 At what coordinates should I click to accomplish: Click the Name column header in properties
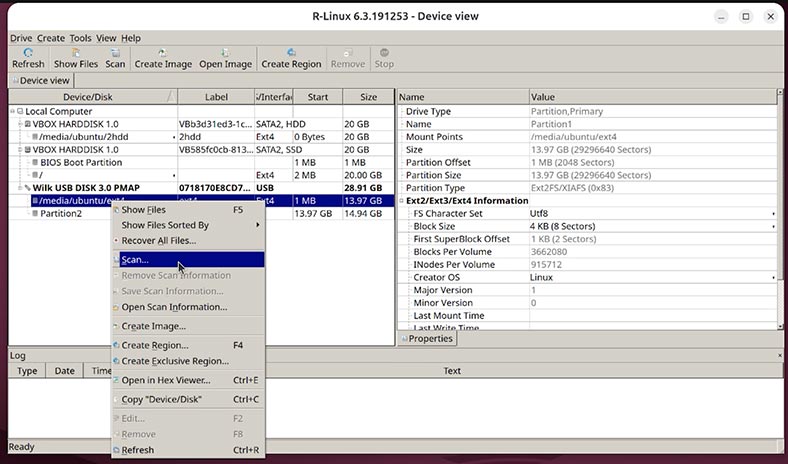pyautogui.click(x=463, y=97)
